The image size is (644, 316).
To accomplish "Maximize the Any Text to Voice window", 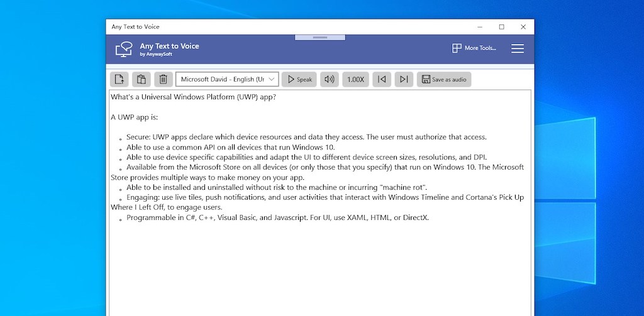I will coord(501,27).
